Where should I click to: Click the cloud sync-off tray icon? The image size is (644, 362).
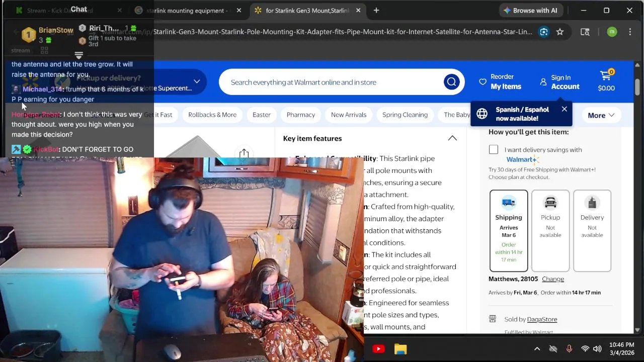pyautogui.click(x=553, y=349)
